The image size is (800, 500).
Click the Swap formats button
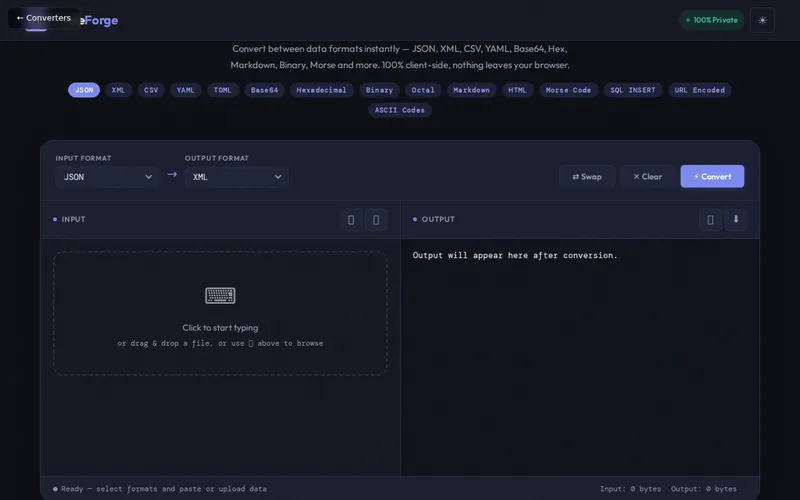click(x=587, y=177)
